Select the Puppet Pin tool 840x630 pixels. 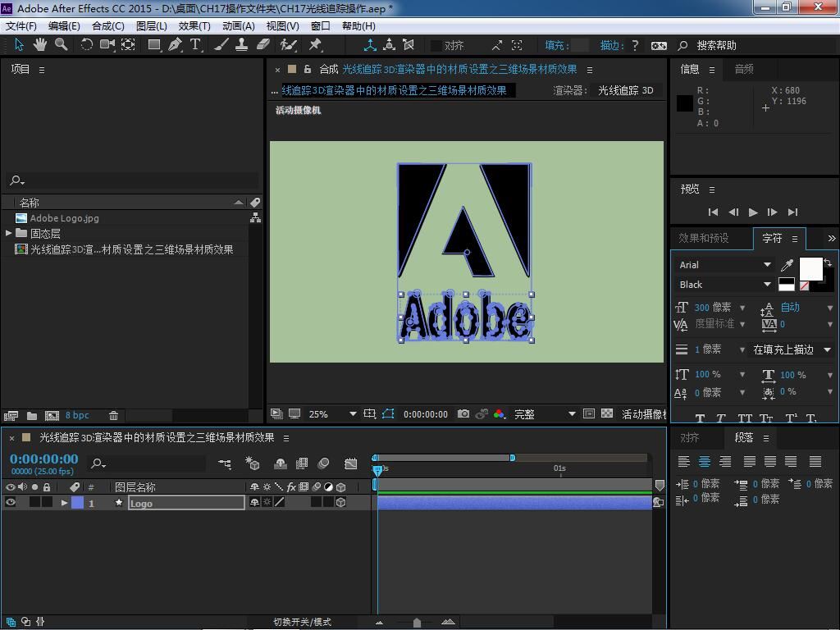315,45
